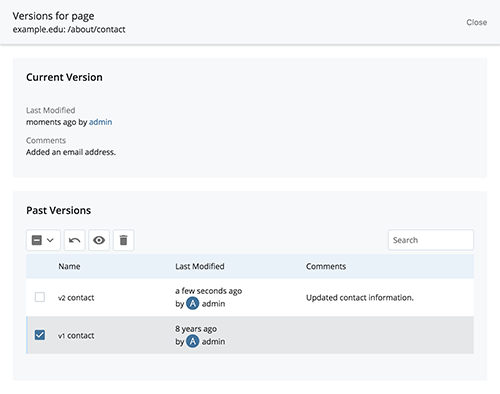Click the delete version trash icon
500x394 pixels.
[x=124, y=240]
